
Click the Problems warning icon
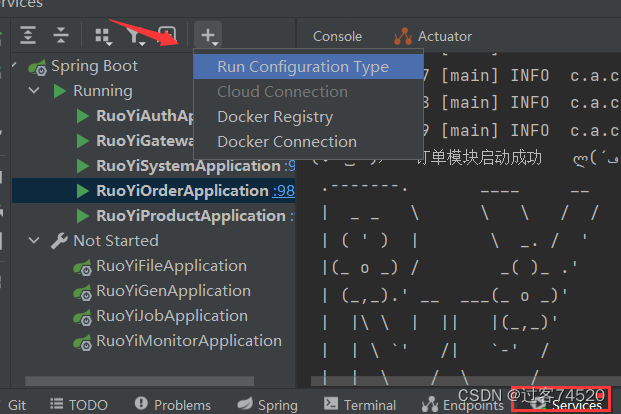(x=141, y=404)
